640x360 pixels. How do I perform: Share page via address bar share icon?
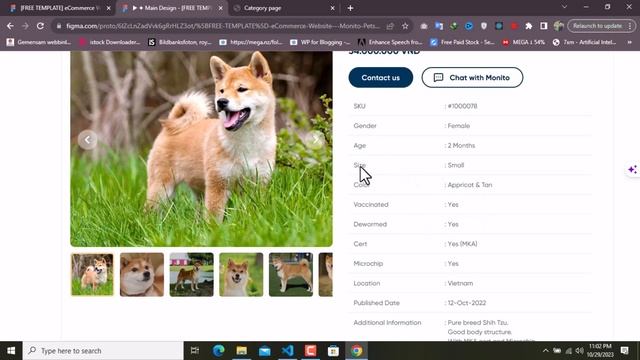pyautogui.click(x=390, y=26)
